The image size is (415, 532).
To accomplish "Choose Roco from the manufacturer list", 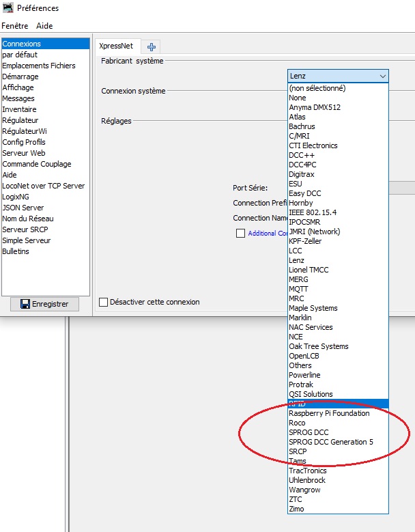I will tap(338, 423).
